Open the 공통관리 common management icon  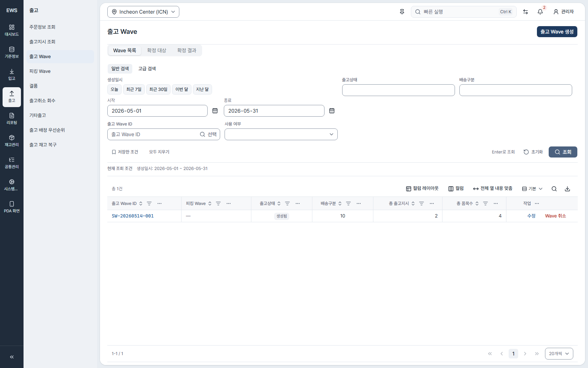tap(12, 163)
